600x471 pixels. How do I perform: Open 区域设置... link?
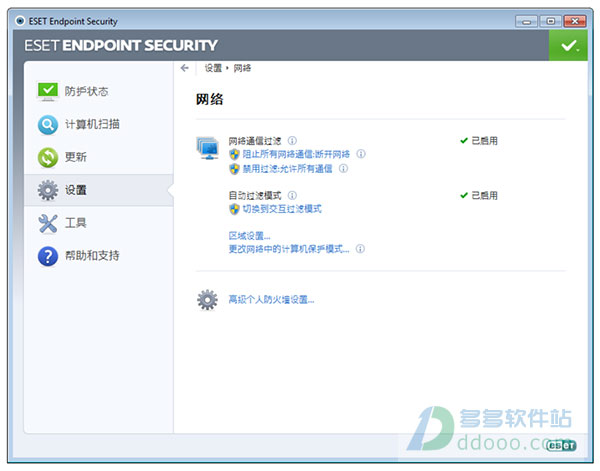(249, 236)
